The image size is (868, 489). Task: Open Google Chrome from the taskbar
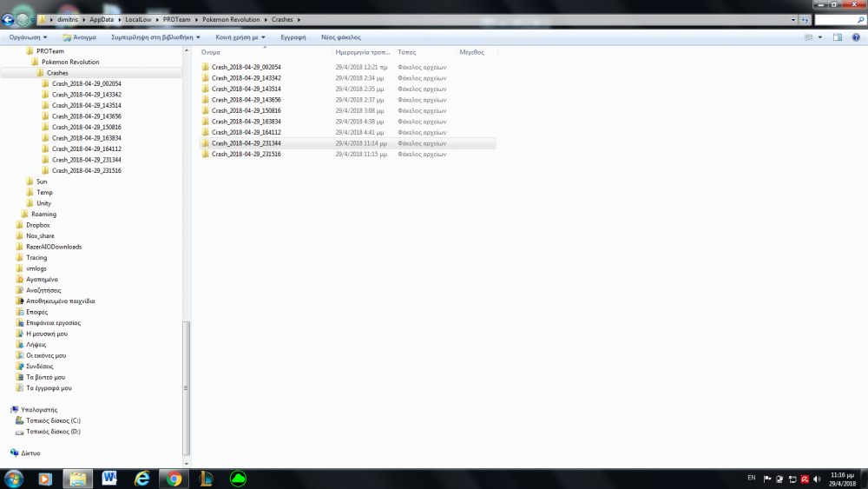click(x=174, y=479)
